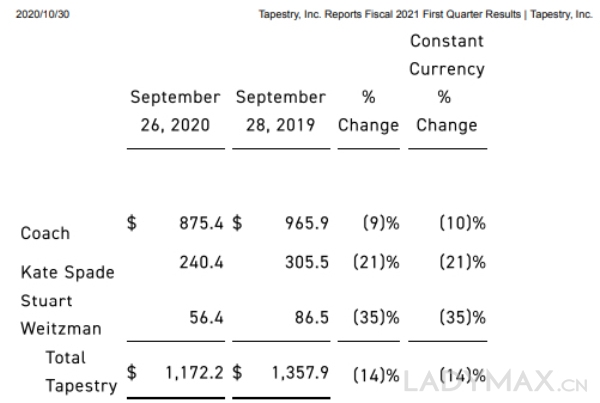Click the Coach row label
600x403 pixels.
tap(45, 233)
